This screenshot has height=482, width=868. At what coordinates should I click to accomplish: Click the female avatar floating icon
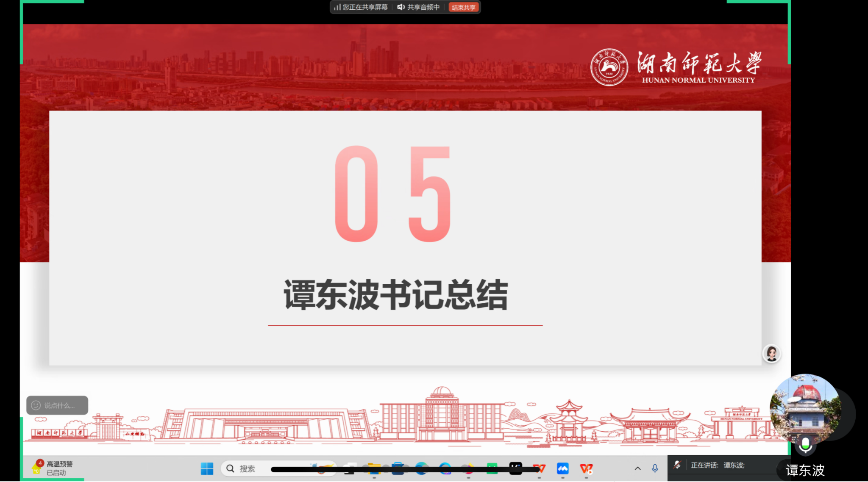point(771,354)
